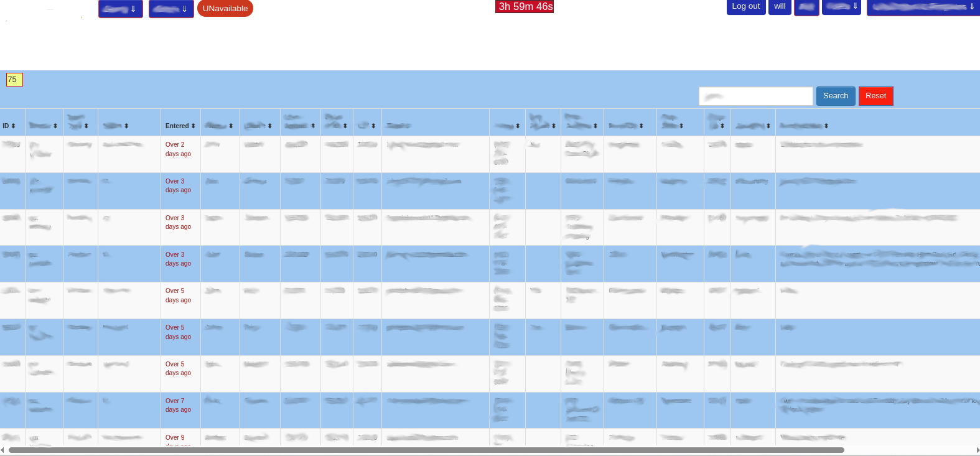Open the 'will' user button
The width and height of the screenshot is (980, 456).
pos(780,6)
